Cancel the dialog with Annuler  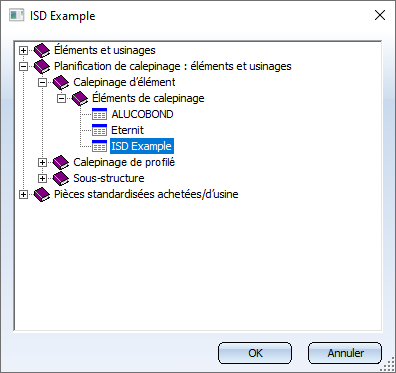[345, 353]
